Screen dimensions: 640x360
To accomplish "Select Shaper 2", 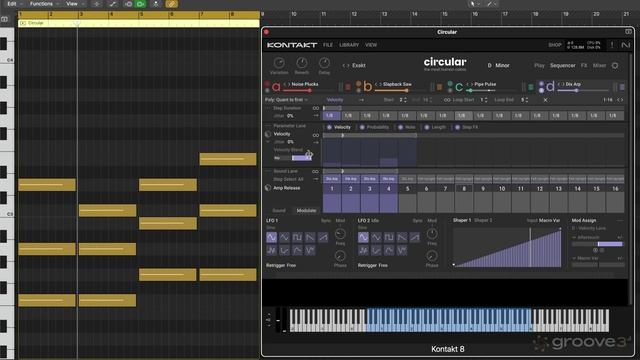I will [x=483, y=220].
